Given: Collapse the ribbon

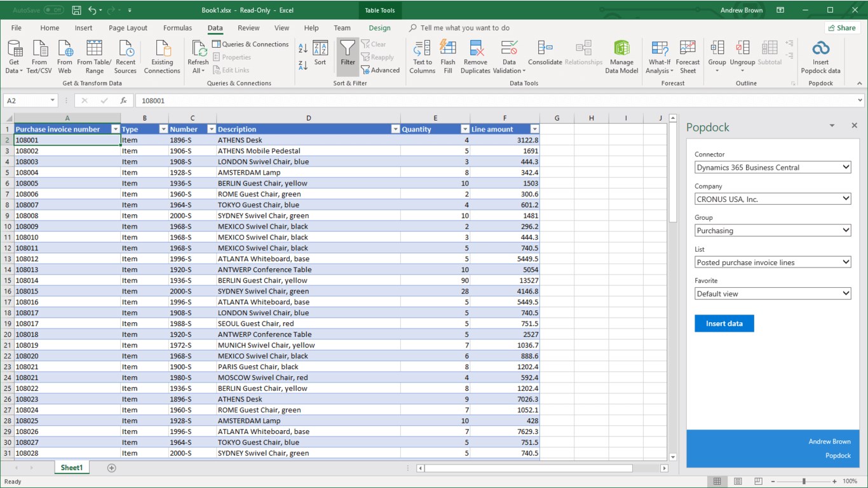Looking at the screenshot, I should pos(859,83).
